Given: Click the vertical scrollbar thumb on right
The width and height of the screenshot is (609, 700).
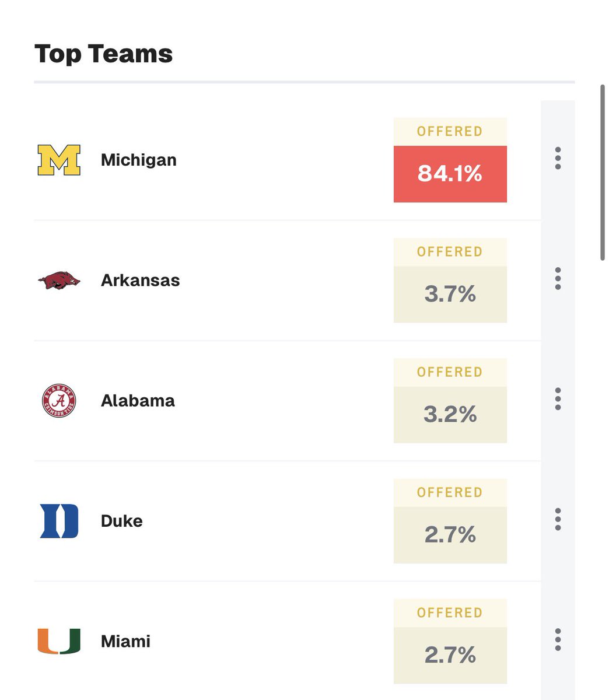Looking at the screenshot, I should pyautogui.click(x=603, y=173).
